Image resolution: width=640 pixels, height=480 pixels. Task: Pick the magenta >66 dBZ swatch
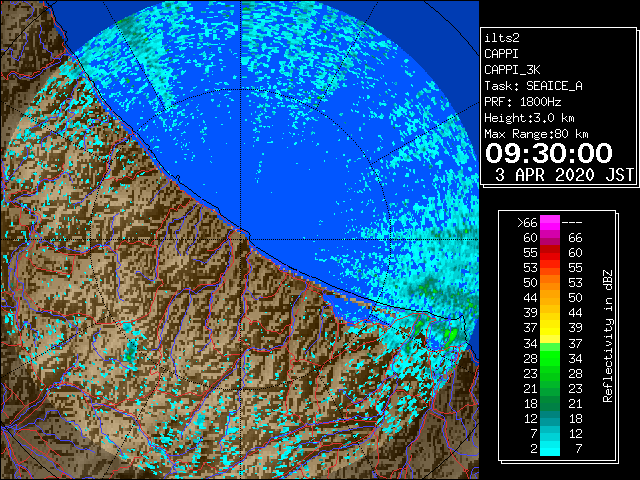pyautogui.click(x=550, y=222)
